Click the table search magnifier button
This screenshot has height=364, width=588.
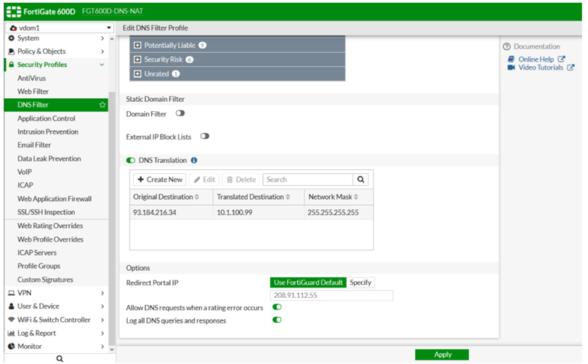[361, 179]
